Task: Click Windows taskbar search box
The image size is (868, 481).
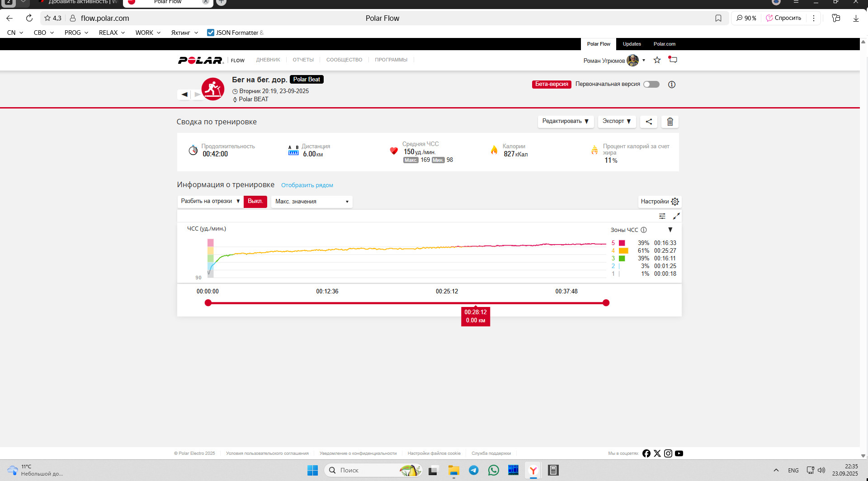Action: click(373, 470)
